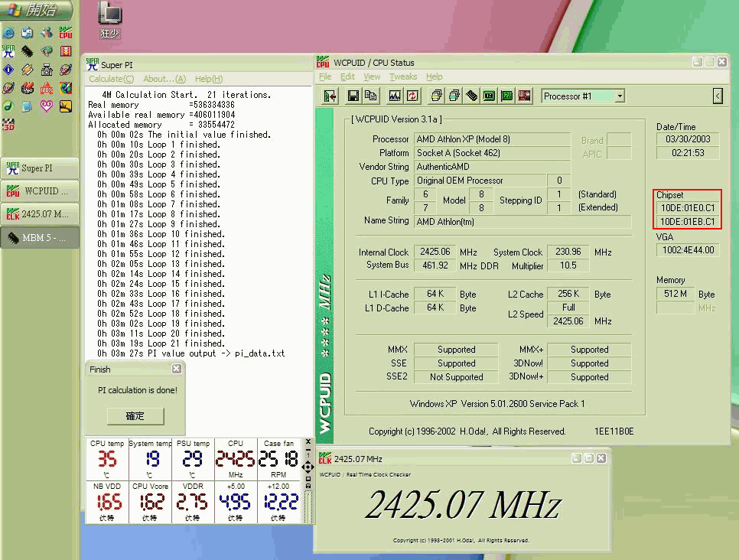Open the View menu in WCPUID
This screenshot has height=560, width=739.
[x=372, y=77]
